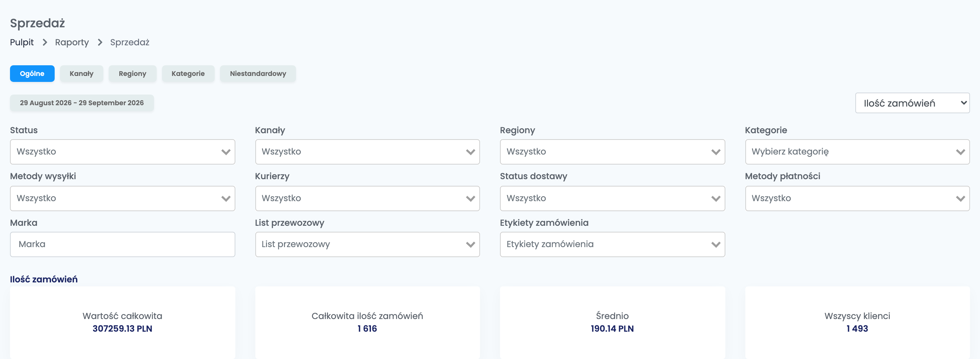This screenshot has height=359, width=980.
Task: Click the Całkowita ilość zamówień value 1 616
Action: click(x=367, y=329)
